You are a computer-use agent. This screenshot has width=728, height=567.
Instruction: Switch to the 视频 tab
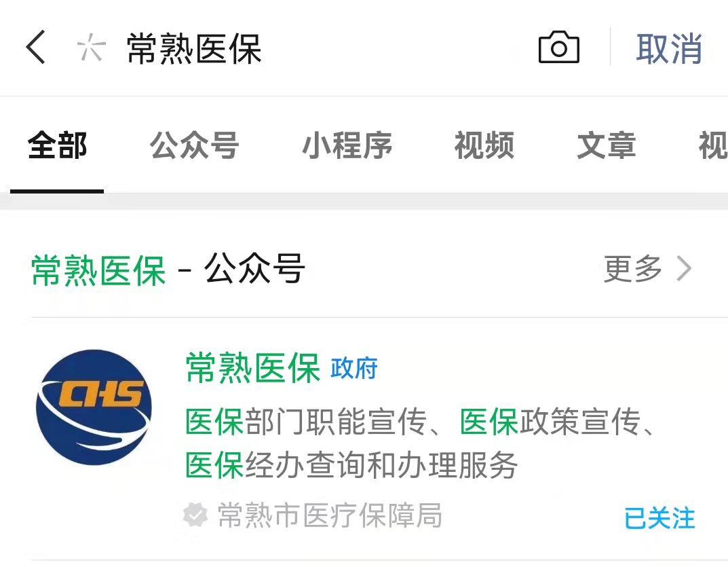tap(484, 145)
